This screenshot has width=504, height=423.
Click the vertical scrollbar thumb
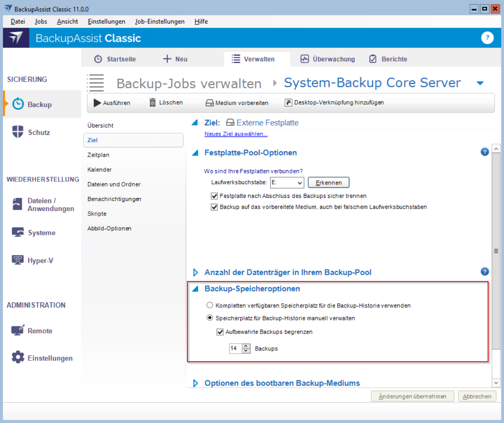(496, 251)
